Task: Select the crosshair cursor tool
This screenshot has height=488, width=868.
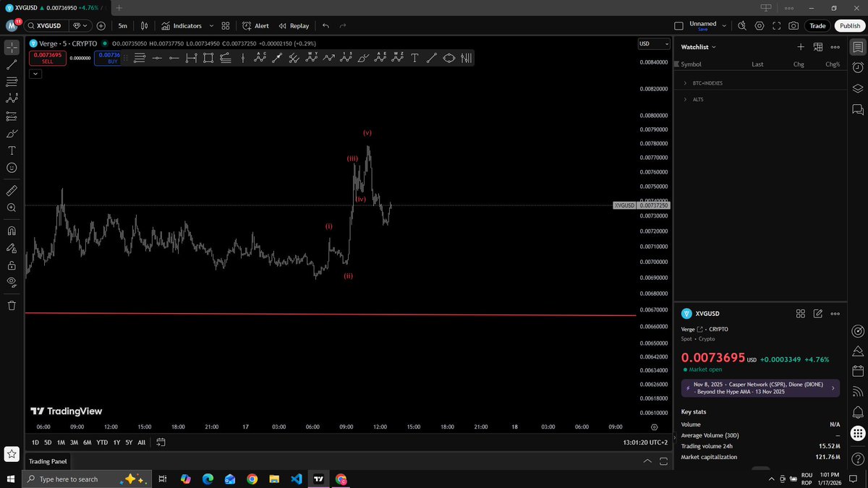Action: pyautogui.click(x=12, y=48)
